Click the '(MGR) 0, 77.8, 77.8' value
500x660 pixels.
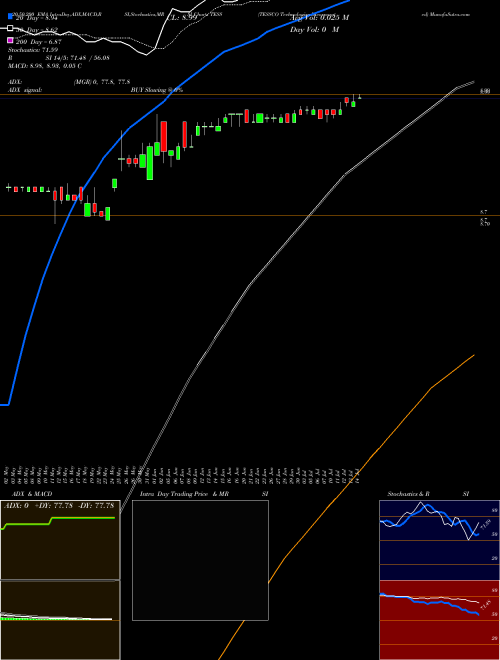click(x=102, y=82)
